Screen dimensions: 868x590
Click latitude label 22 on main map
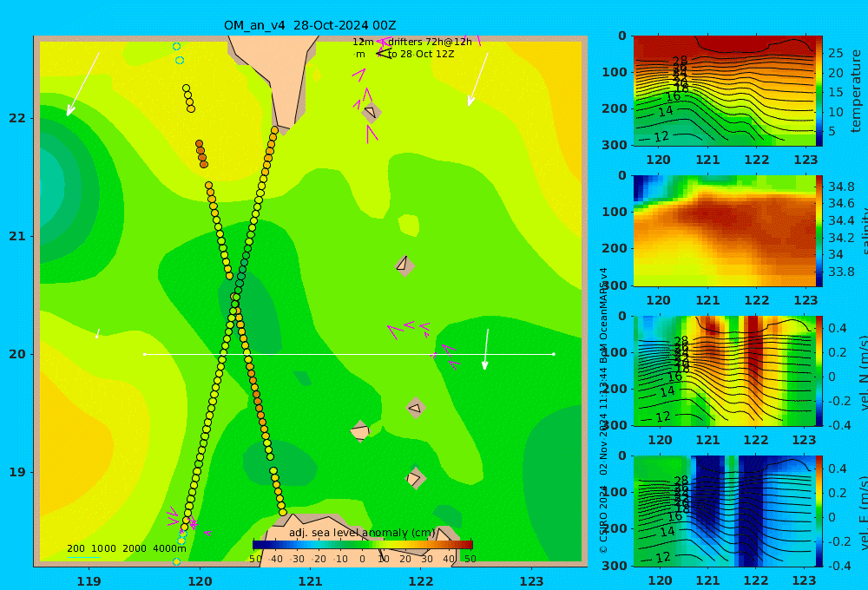click(x=17, y=118)
